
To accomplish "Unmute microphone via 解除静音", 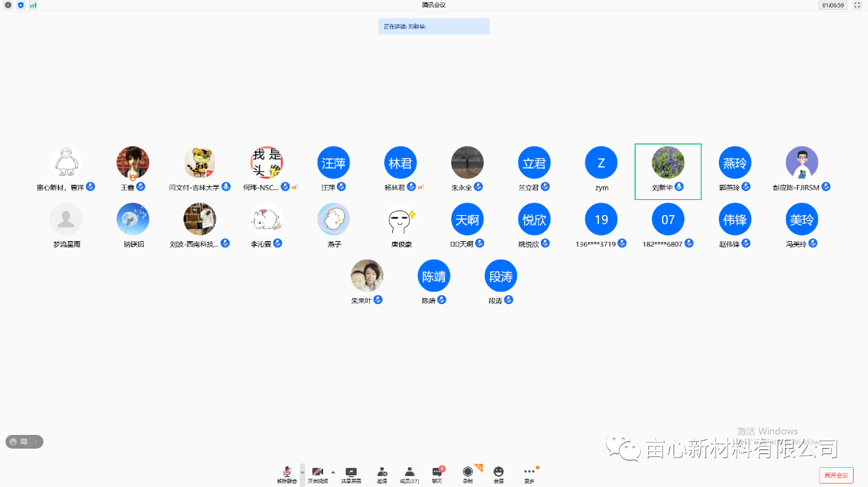I will (x=287, y=475).
